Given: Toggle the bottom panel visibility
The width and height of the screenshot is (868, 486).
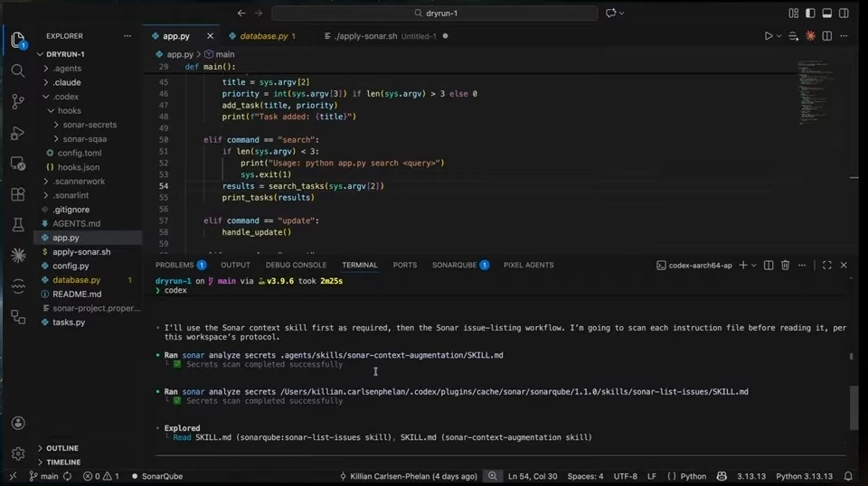Looking at the screenshot, I should 827,13.
